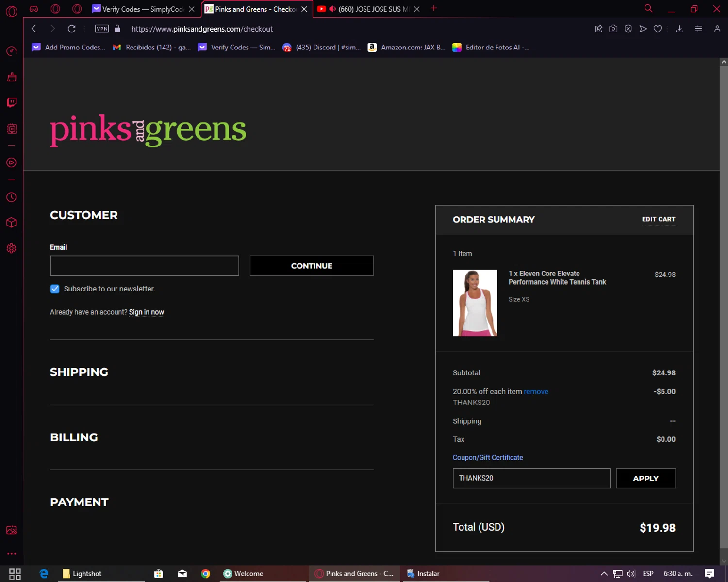Open History clock icon in sidebar
The height and width of the screenshot is (582, 728).
coord(12,197)
